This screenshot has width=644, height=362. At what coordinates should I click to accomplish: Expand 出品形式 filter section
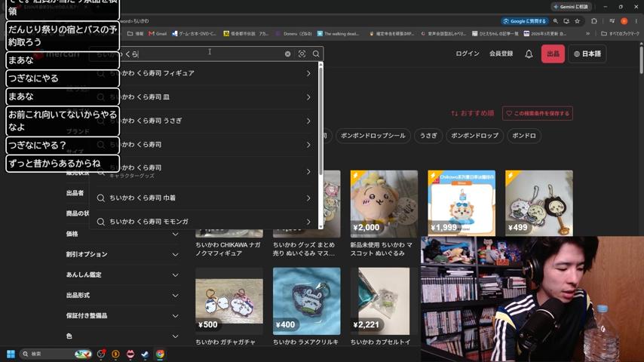(x=122, y=295)
